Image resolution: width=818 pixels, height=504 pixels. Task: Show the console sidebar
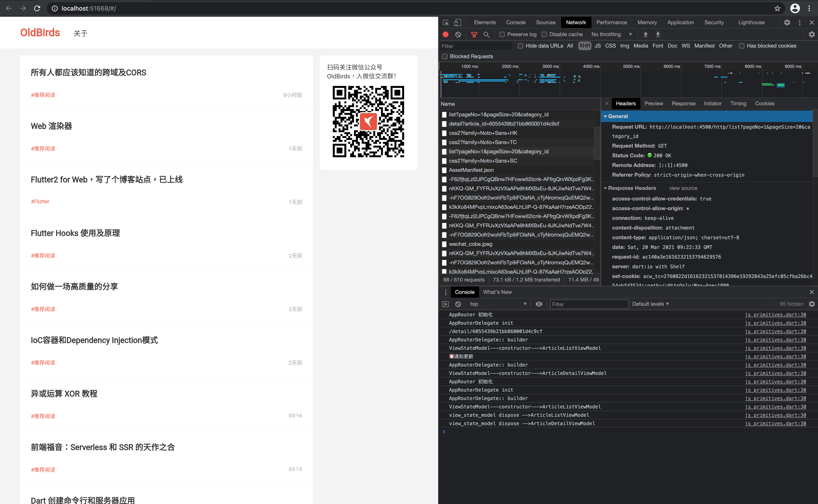click(x=446, y=304)
